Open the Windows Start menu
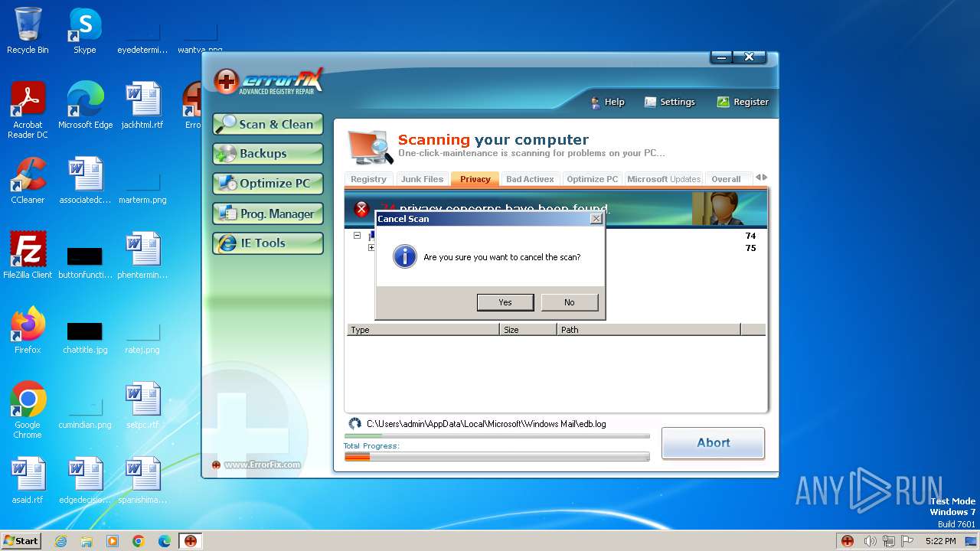 pos(21,541)
